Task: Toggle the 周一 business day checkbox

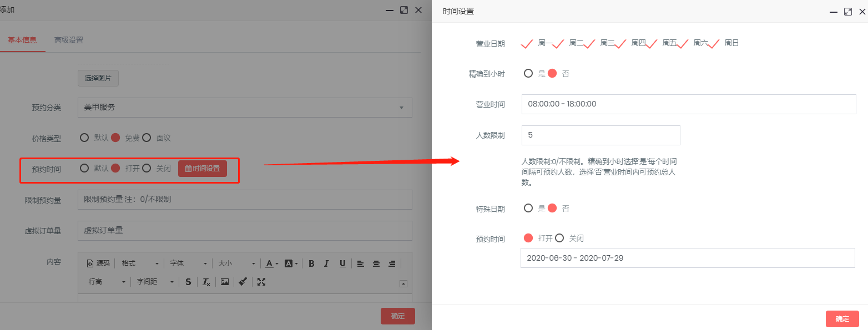Action: (528, 43)
